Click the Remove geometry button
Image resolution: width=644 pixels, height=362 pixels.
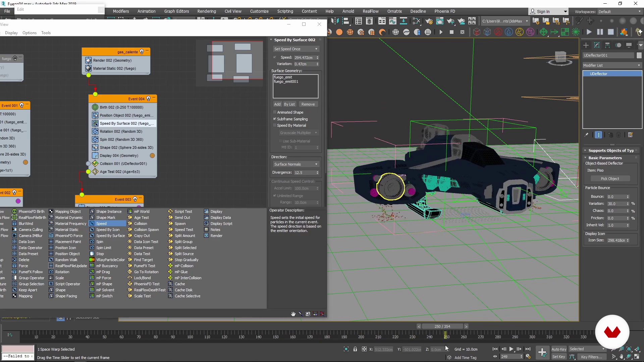[308, 104]
